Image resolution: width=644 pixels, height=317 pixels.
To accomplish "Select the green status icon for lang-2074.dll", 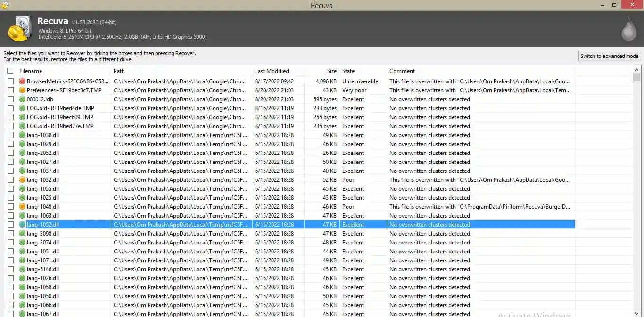I will click(22, 243).
